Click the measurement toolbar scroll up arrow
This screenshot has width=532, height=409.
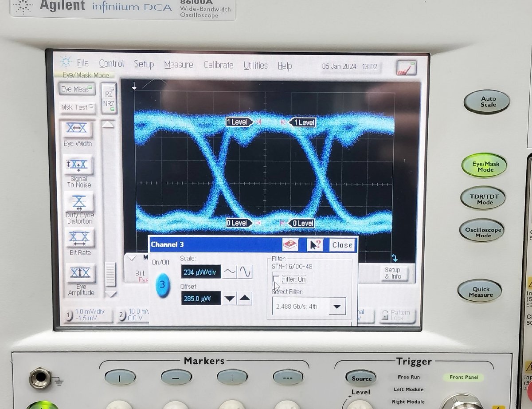[x=109, y=124]
